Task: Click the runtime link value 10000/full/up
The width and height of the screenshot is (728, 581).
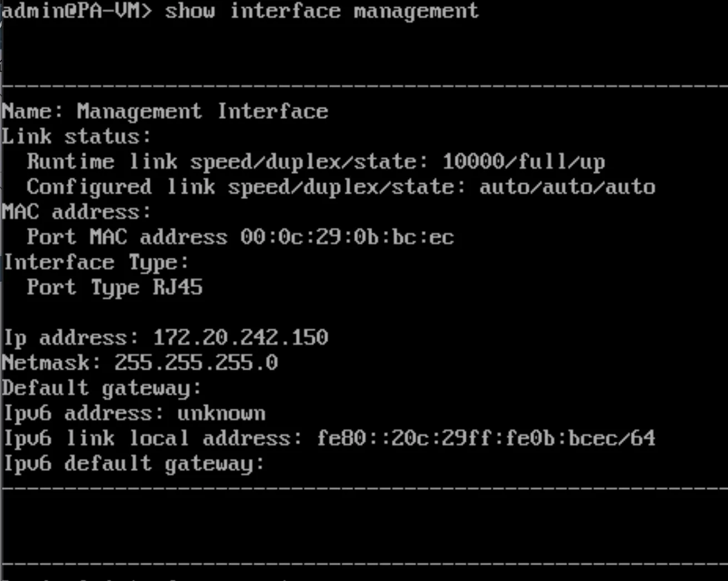Action: pos(523,162)
